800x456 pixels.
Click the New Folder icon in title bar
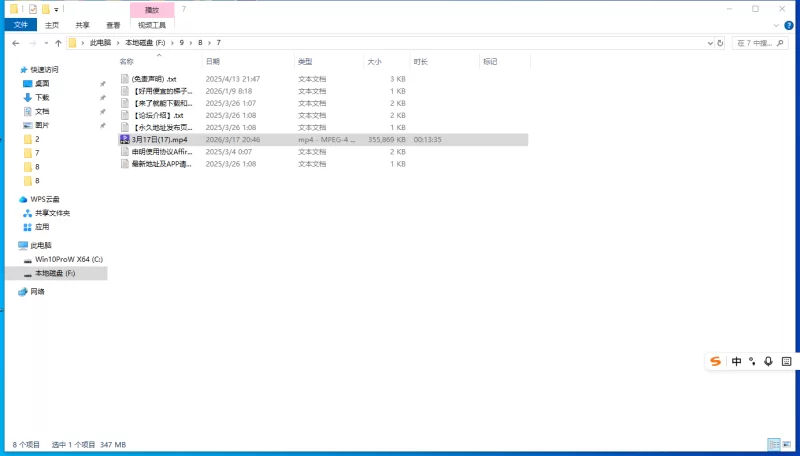[x=45, y=9]
